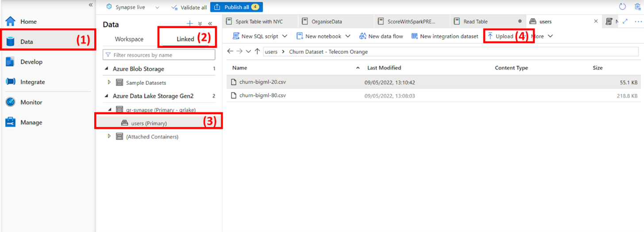The image size is (644, 232).
Task: Open the Data hub in sidebar
Action: pyautogui.click(x=27, y=42)
